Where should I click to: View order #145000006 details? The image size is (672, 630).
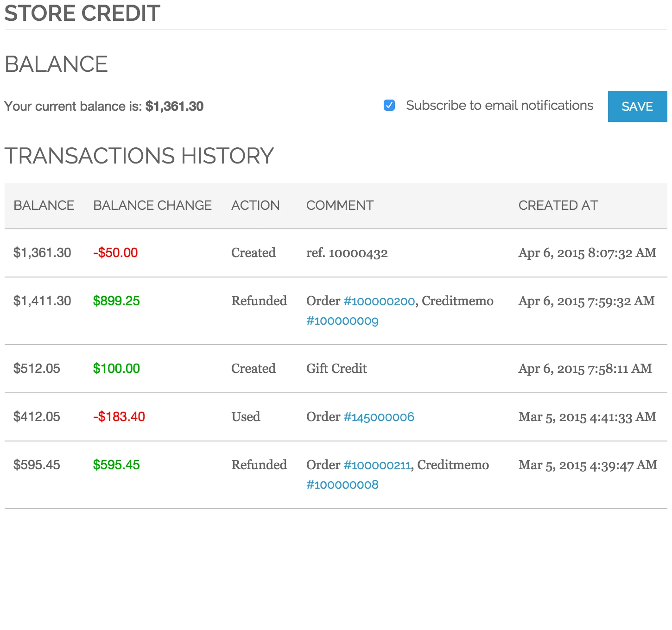click(379, 417)
